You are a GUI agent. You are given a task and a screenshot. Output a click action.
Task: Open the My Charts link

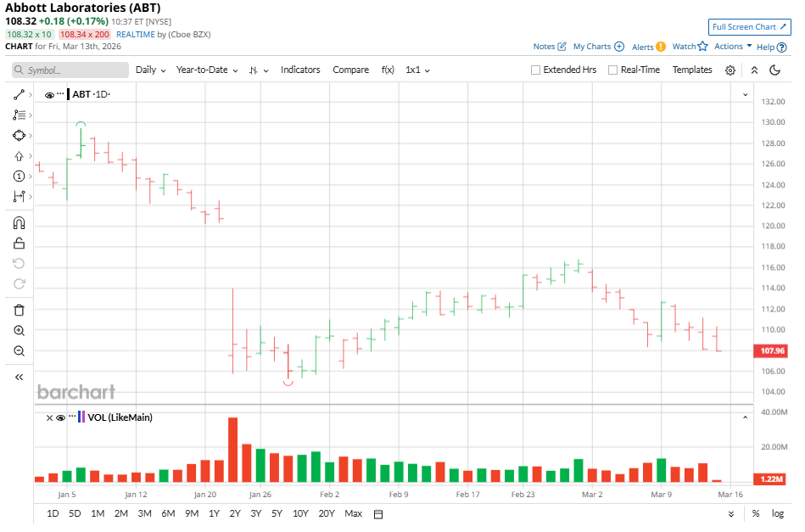(x=591, y=47)
